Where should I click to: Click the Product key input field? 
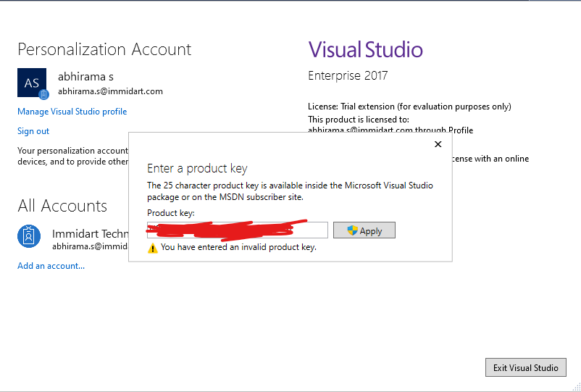[238, 230]
